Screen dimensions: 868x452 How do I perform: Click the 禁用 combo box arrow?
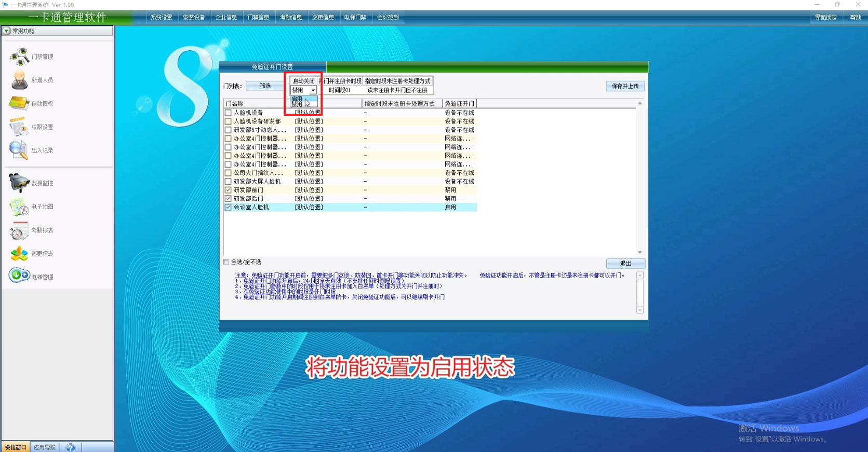pos(313,90)
